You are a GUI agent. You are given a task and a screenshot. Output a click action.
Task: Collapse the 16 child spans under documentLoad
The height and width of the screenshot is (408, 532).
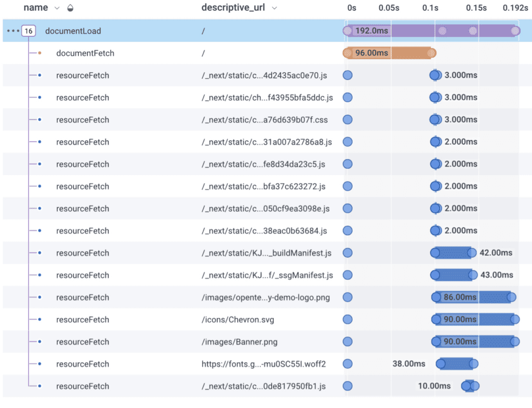coord(29,31)
